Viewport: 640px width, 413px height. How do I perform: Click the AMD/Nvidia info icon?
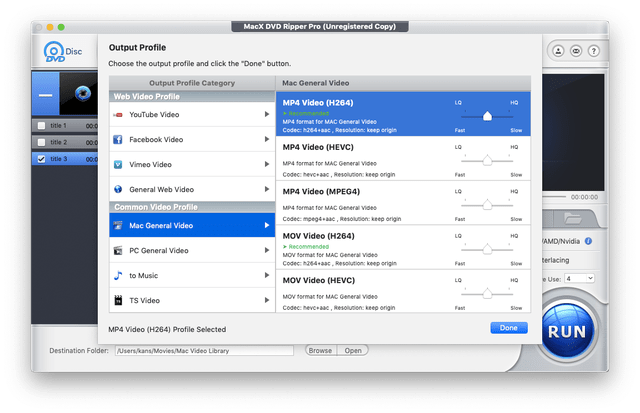click(x=589, y=241)
